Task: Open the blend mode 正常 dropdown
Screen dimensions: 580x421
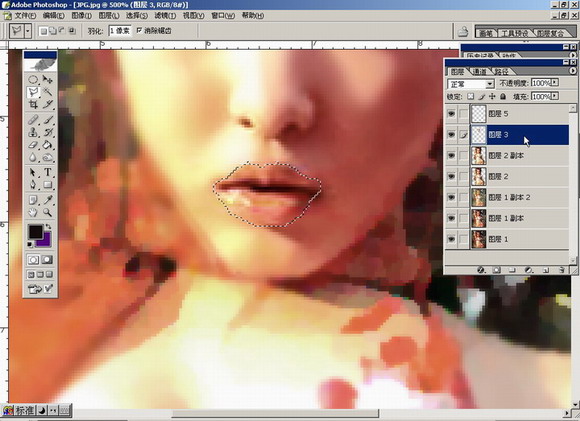Action: 471,84
